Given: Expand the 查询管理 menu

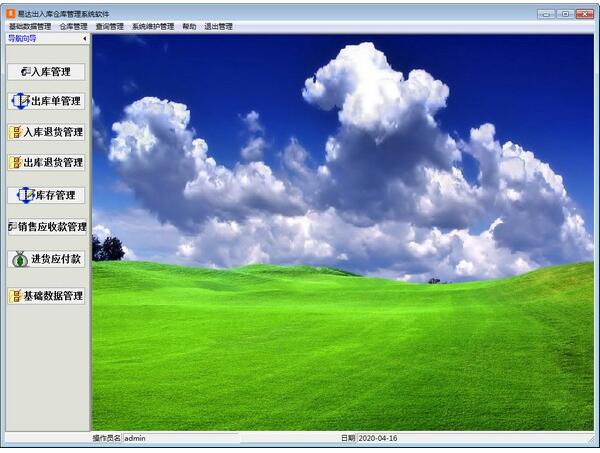Looking at the screenshot, I should (110, 27).
